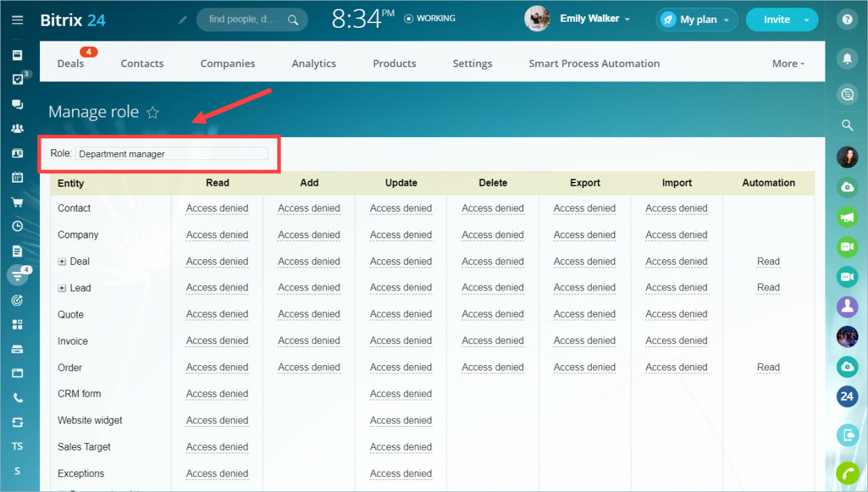Viewport: 868px width, 492px height.
Task: Open telephony phone icon in sidebar
Action: pos(18,398)
